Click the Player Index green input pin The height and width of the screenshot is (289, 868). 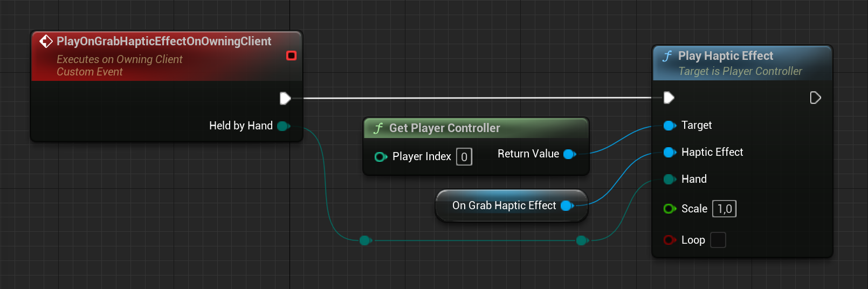(x=381, y=157)
